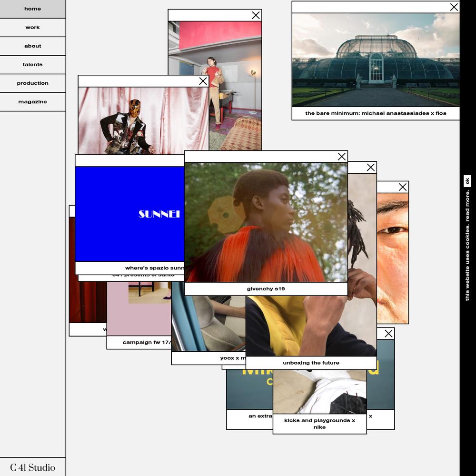Open the face close-up image
Image resolution: width=476 pixels, height=476 pixels.
(x=393, y=258)
